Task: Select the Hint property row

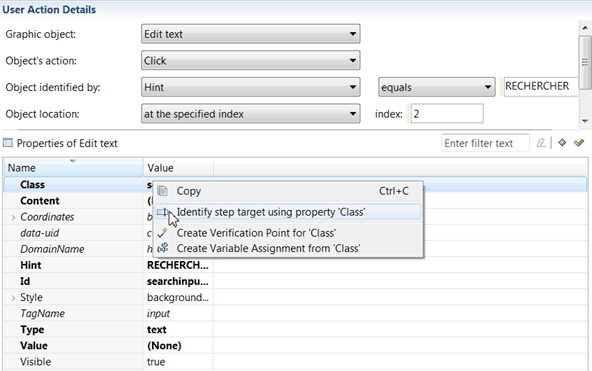Action: 295,265
